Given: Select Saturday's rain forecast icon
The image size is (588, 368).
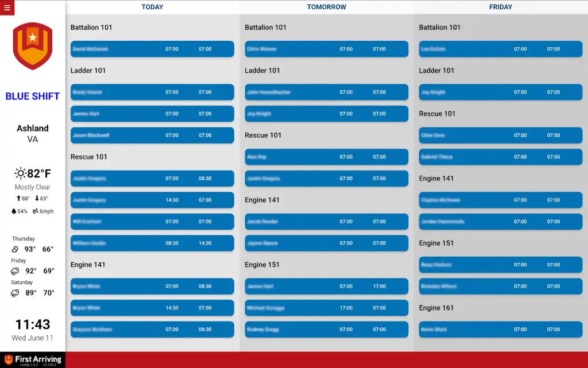Looking at the screenshot, I should 15,293.
